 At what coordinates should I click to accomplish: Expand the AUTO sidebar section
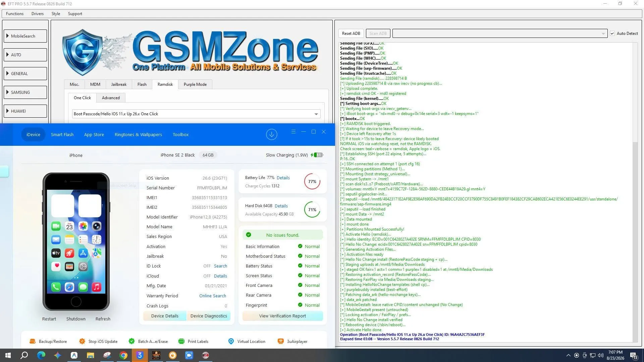point(25,55)
